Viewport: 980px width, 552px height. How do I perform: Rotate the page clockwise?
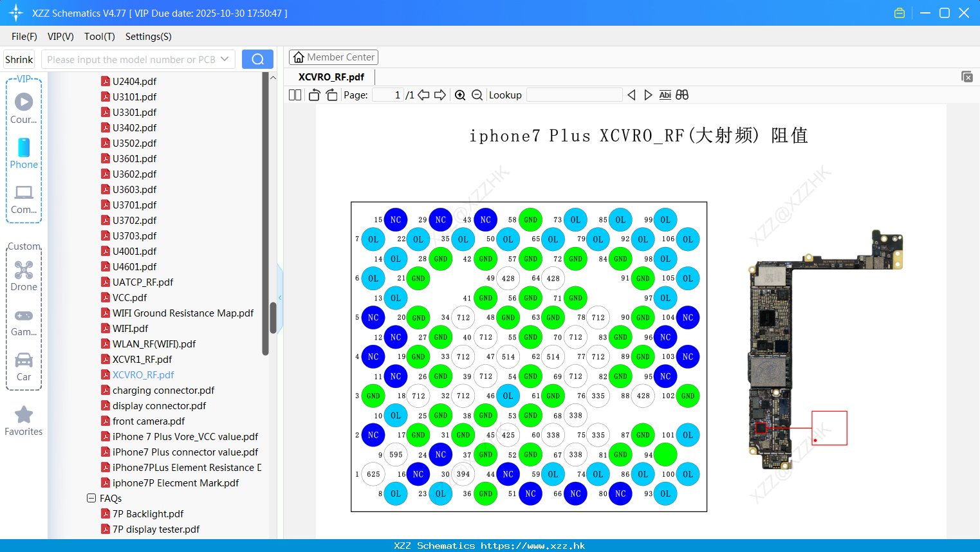click(331, 95)
